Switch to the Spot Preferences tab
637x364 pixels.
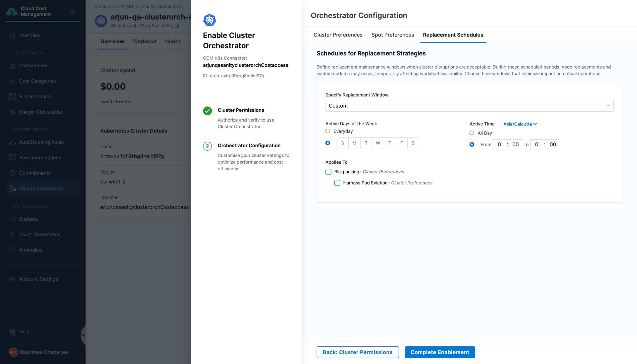393,35
